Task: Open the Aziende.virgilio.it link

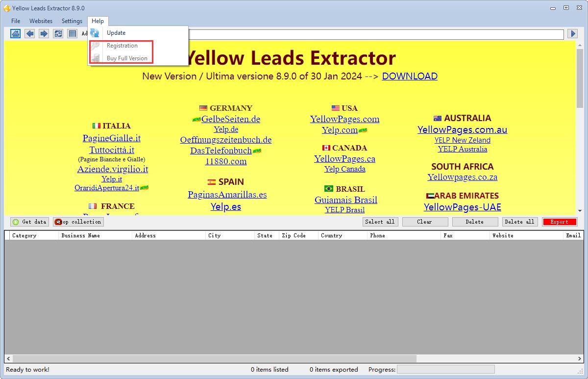Action: (112, 169)
